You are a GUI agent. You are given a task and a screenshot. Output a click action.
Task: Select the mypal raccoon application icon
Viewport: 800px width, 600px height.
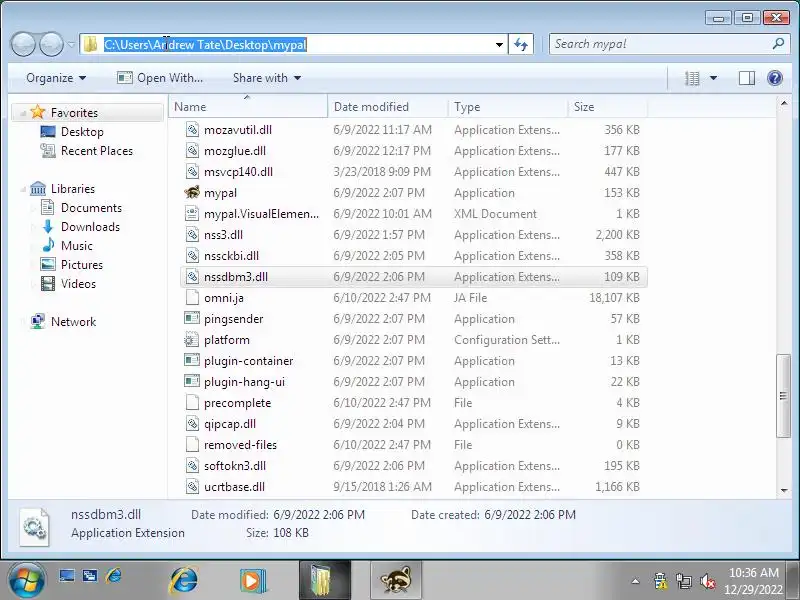coord(192,192)
